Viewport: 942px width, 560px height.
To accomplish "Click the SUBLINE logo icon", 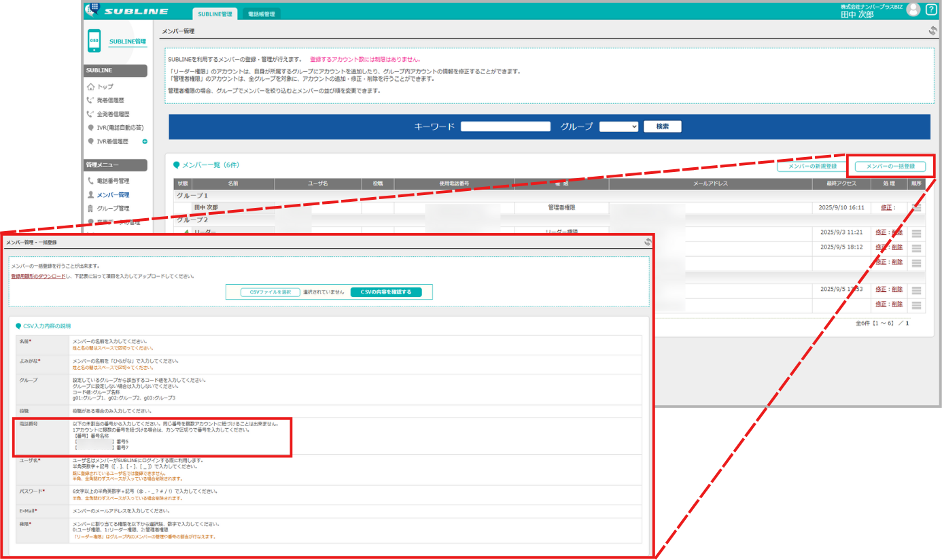I will (92, 10).
